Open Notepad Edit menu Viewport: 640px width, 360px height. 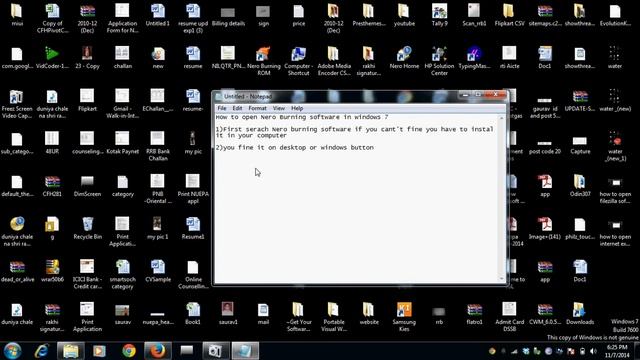[x=237, y=108]
